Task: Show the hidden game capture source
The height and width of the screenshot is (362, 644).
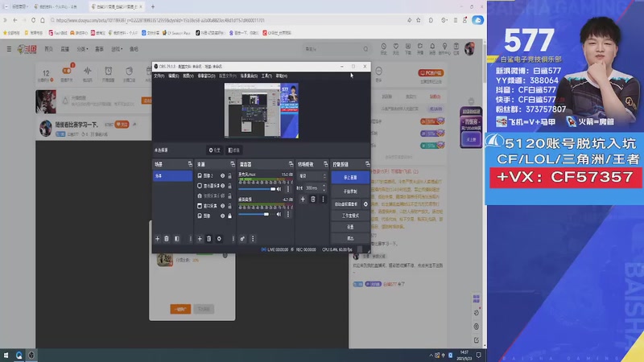Action: (x=222, y=195)
